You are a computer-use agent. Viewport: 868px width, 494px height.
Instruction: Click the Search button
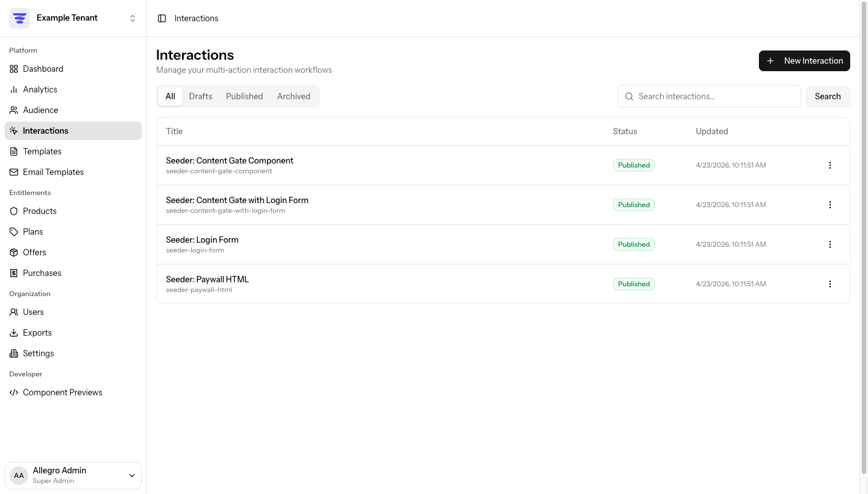828,96
